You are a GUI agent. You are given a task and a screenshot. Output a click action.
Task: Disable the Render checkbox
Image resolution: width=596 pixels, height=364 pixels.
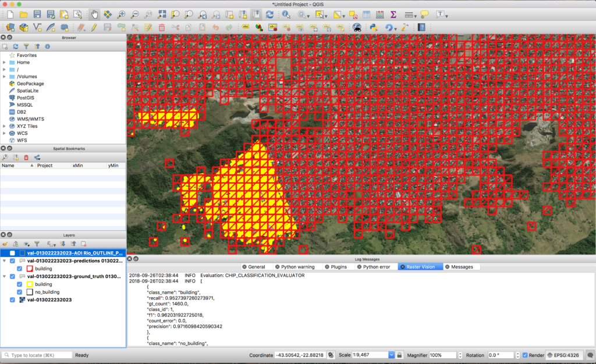tap(526, 355)
